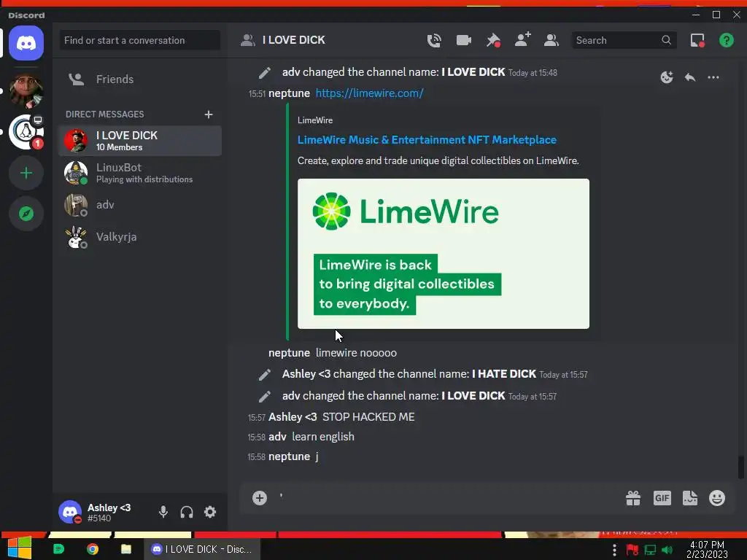Open Discord home via the logo button
This screenshot has height=560, width=747.
pyautogui.click(x=26, y=43)
